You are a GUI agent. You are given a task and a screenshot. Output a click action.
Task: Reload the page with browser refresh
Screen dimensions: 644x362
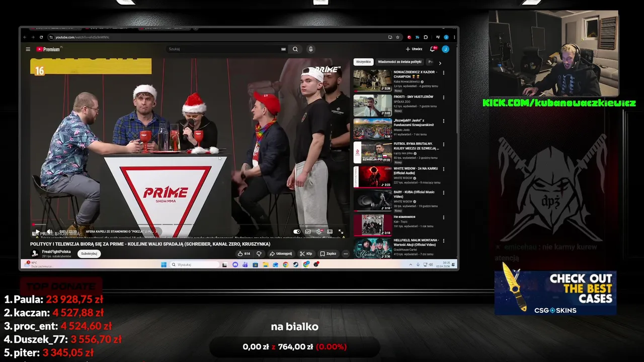coord(41,37)
